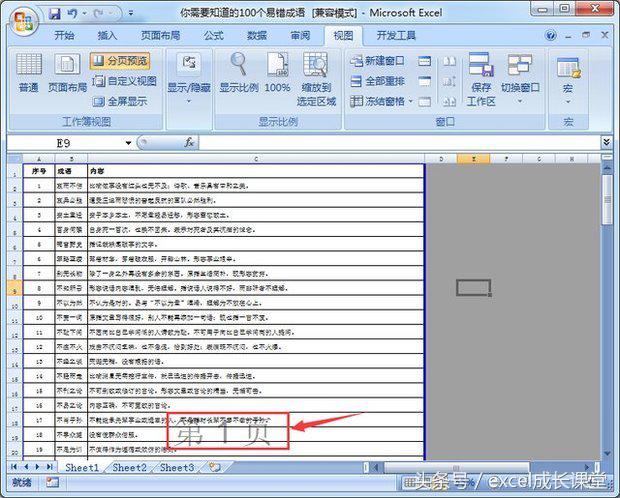Open the 数据 ribbon tab
The height and width of the screenshot is (498, 620).
click(257, 36)
